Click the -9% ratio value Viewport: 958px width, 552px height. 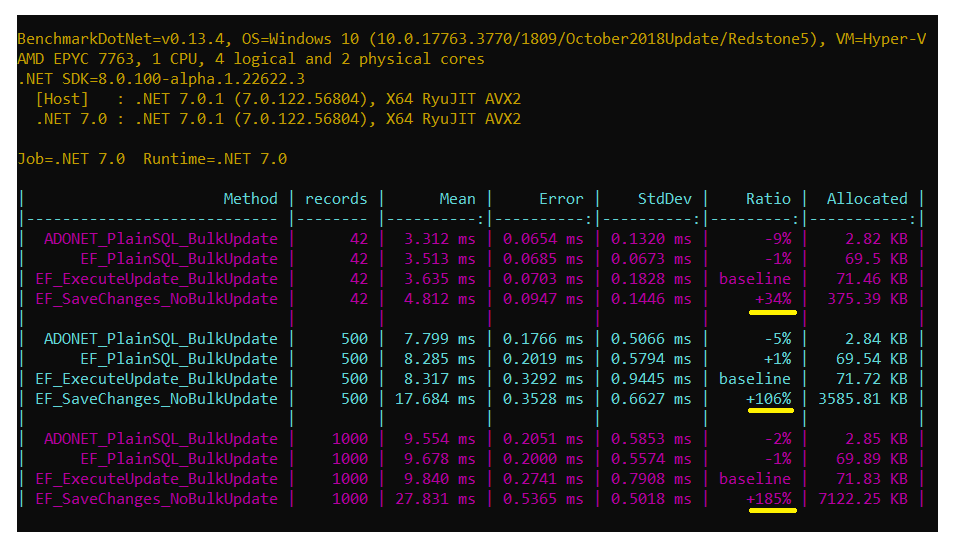pyautogui.click(x=778, y=239)
